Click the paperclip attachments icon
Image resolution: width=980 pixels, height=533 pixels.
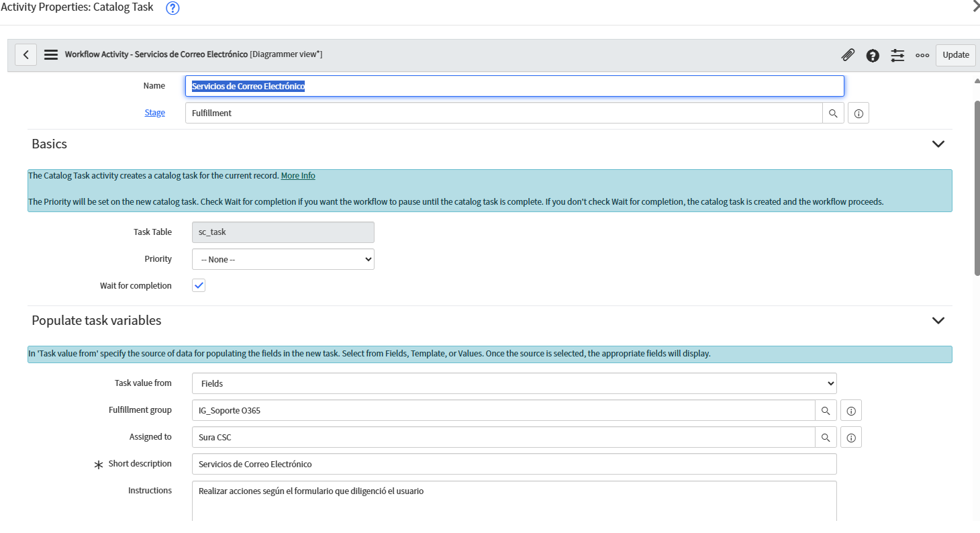pyautogui.click(x=848, y=55)
